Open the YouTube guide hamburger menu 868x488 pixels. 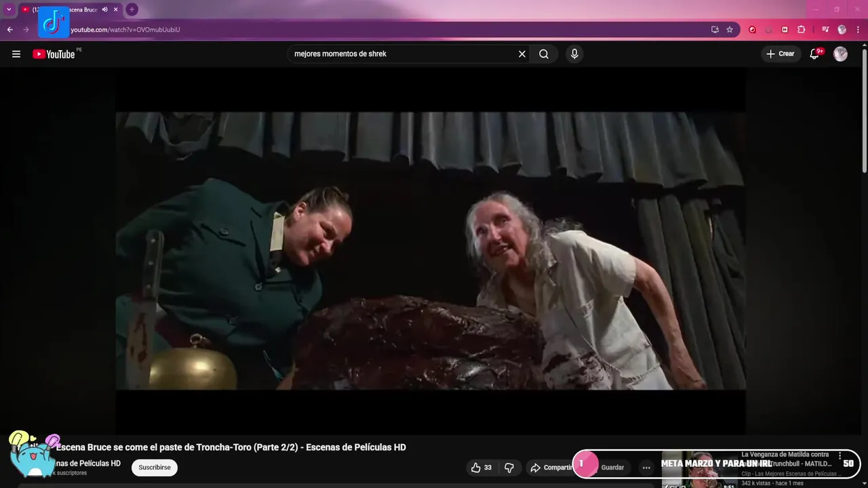point(16,54)
